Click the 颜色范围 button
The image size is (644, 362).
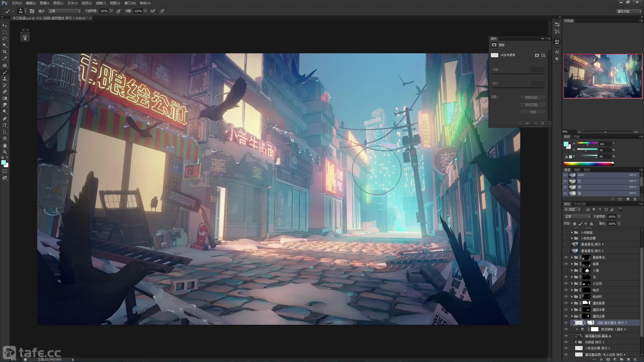coord(533,105)
